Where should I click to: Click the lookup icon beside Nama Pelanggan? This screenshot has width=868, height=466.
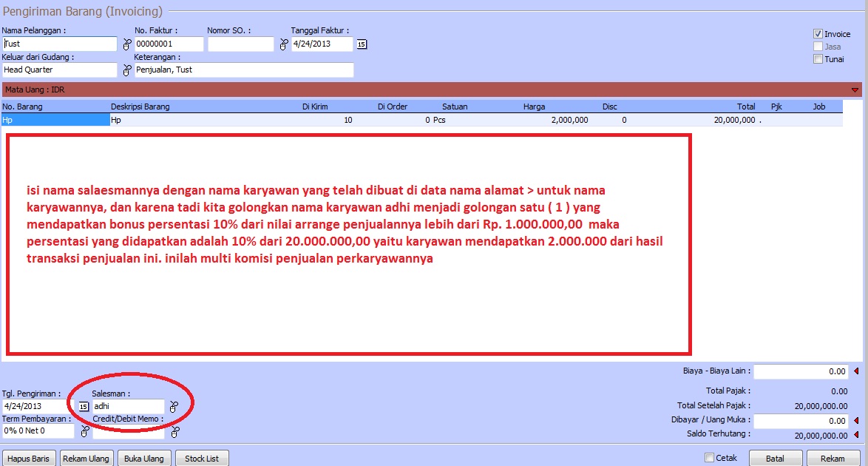point(126,45)
